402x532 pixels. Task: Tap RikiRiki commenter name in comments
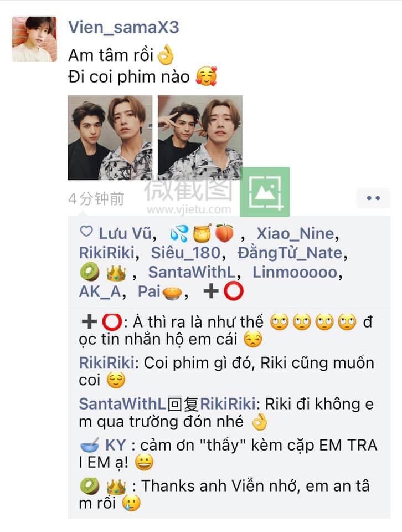point(107,362)
